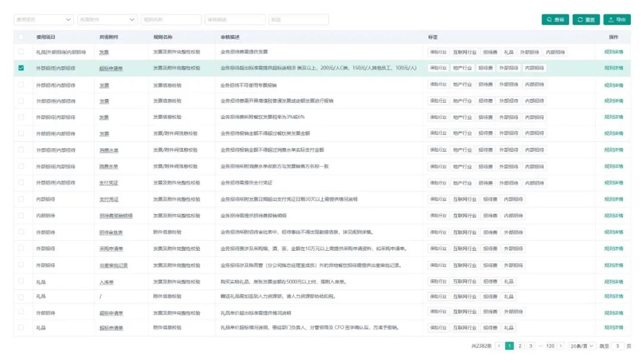This screenshot has width=644, height=363.
Task: Go to previous page arrow
Action: tap(499, 346)
